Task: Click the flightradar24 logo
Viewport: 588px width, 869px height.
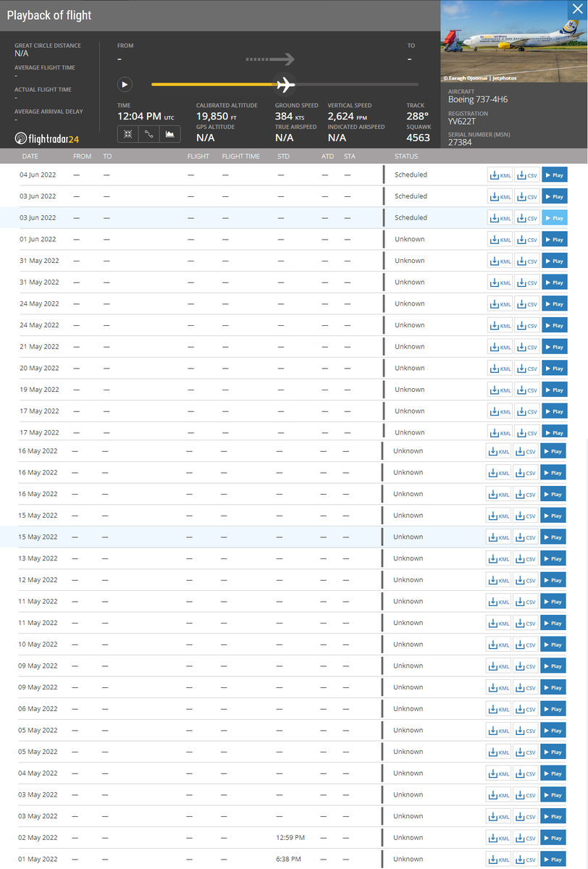Action: [x=47, y=138]
